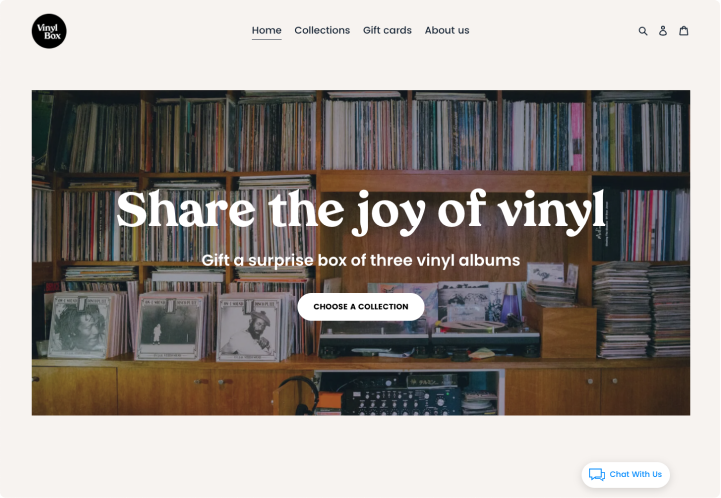
Task: Open the account login icon
Action: [663, 31]
